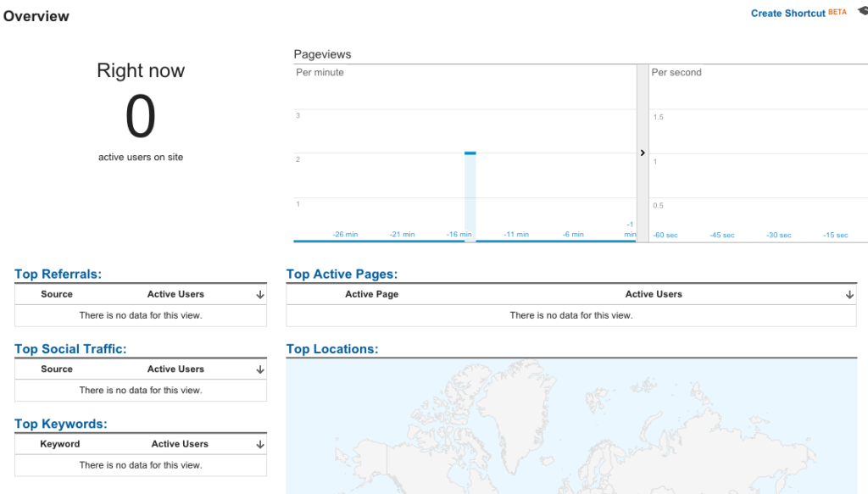Click the -45 sec axis label
Screen dimensions: 868x494
[722, 235]
